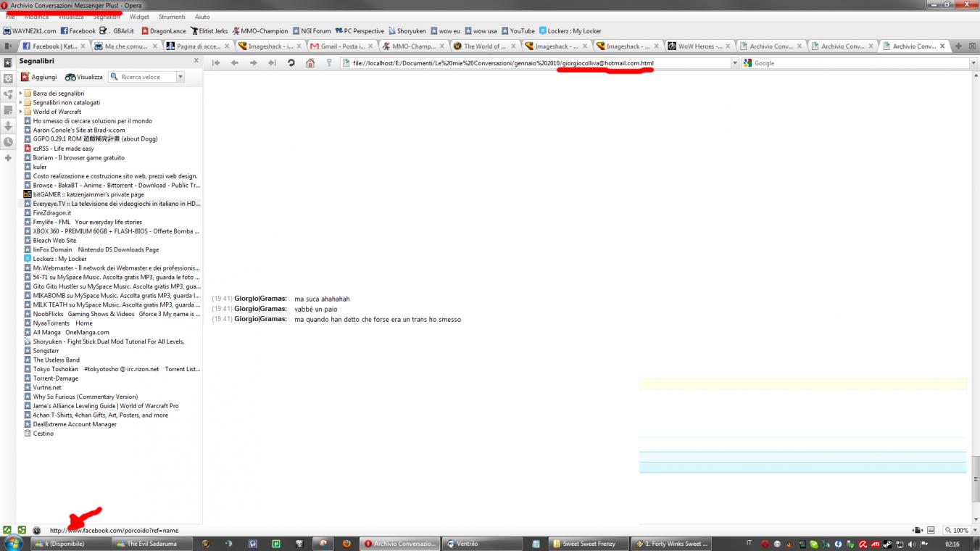Screen dimensions: 980x551
Task: Open Elitist Jerks from bookmarks bar
Action: click(209, 31)
